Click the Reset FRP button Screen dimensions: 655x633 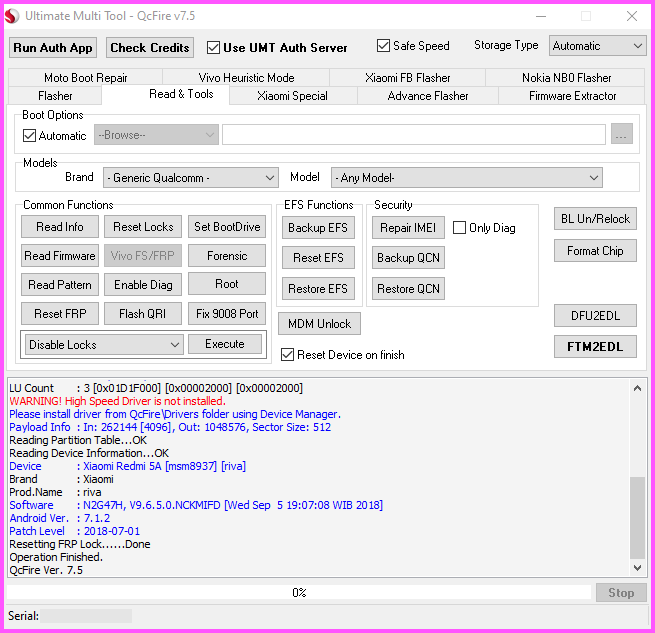60,313
